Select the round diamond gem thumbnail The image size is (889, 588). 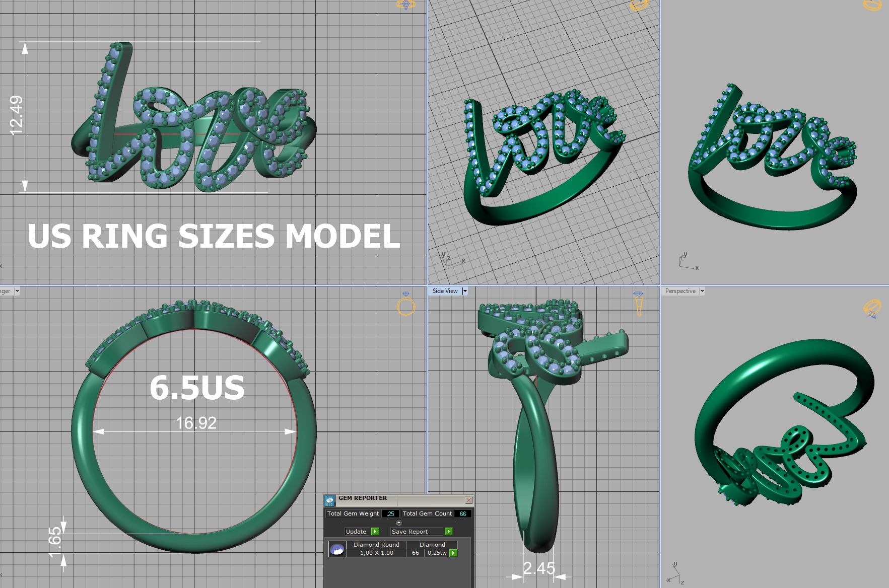click(337, 549)
